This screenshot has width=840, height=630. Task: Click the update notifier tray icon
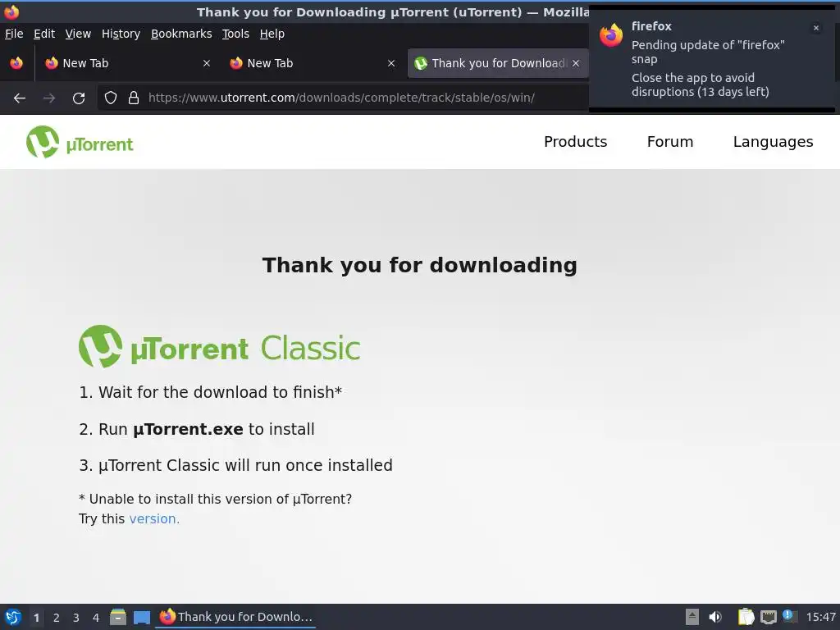click(789, 617)
